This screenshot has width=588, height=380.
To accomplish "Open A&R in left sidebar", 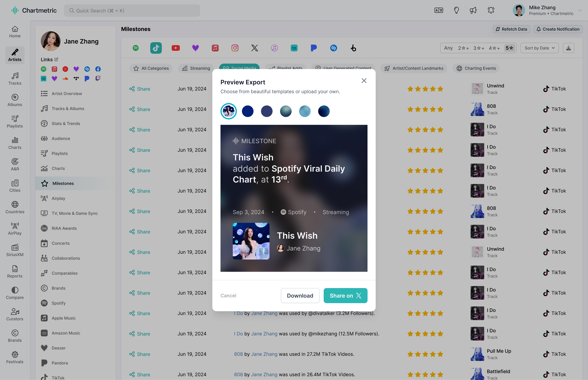I will (x=15, y=164).
